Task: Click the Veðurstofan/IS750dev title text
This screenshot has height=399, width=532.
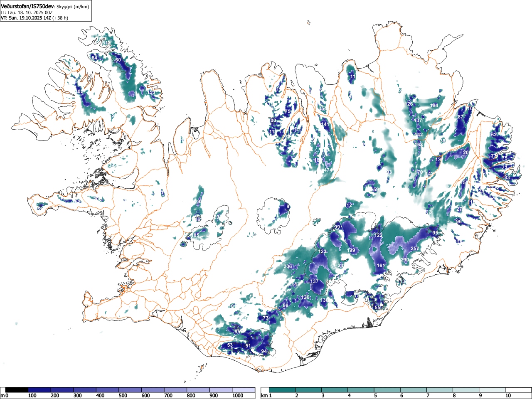Action: pos(27,7)
